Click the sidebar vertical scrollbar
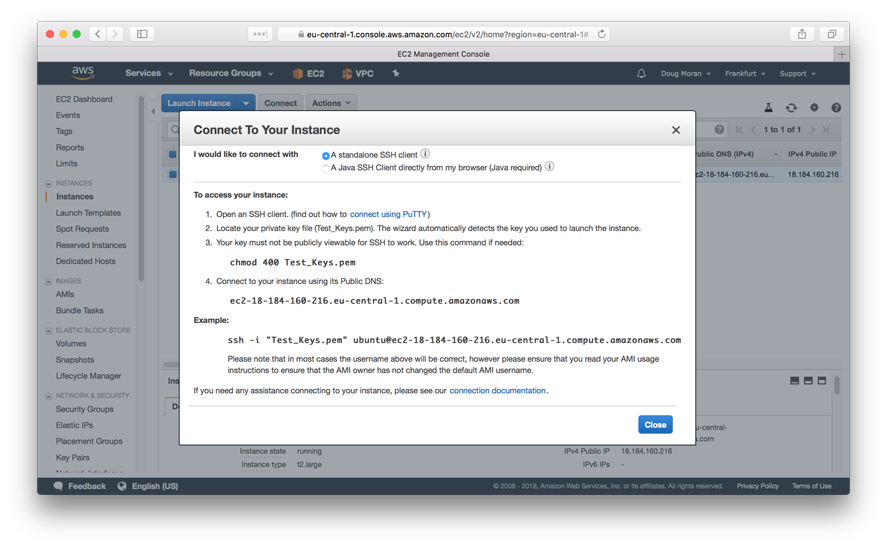887x548 pixels. click(141, 189)
